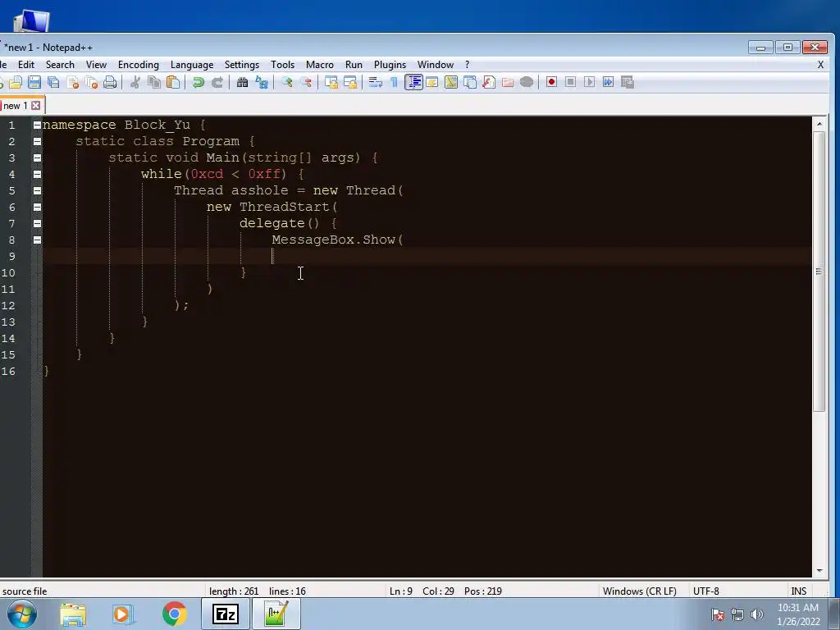Screen dimensions: 840x630
Task: Open the ? help menu
Action: click(x=467, y=64)
